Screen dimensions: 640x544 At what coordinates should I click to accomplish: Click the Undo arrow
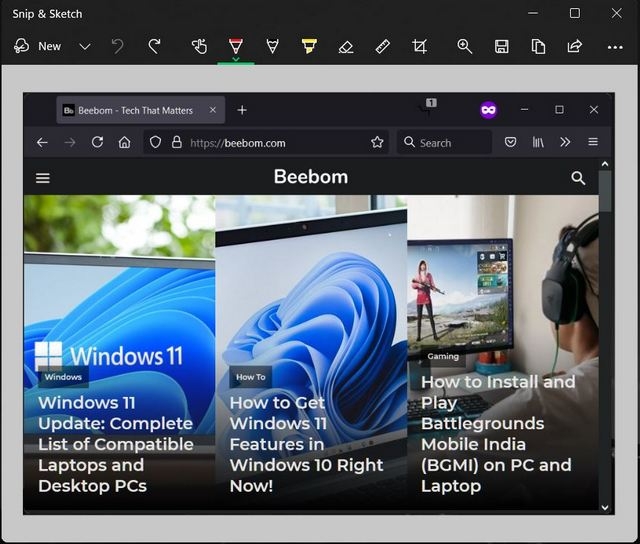pyautogui.click(x=118, y=46)
